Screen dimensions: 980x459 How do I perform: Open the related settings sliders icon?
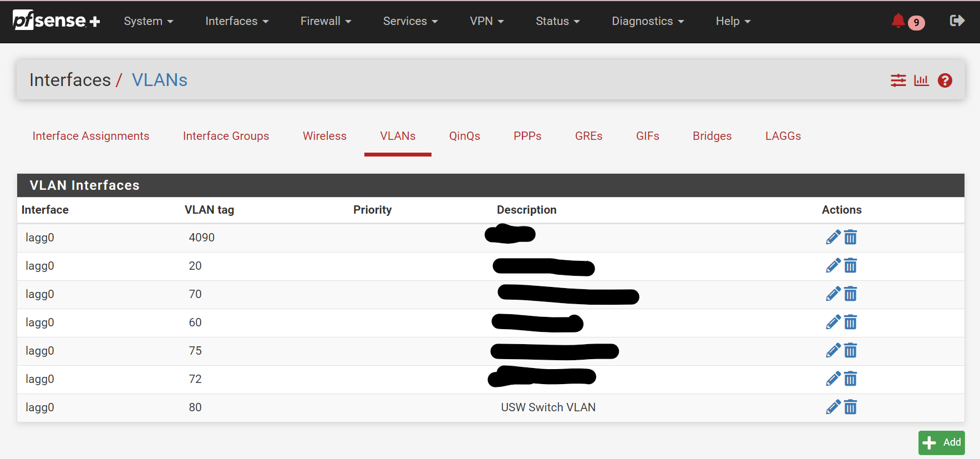pos(898,80)
